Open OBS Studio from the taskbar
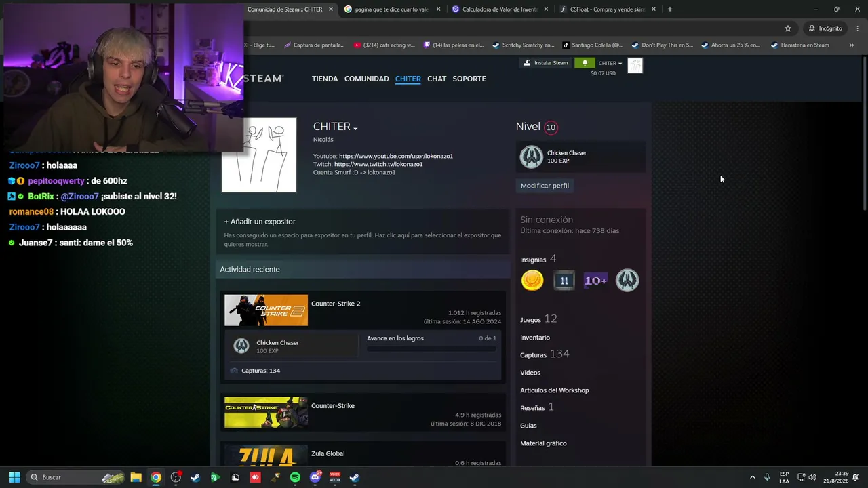The width and height of the screenshot is (868, 488). pyautogui.click(x=176, y=477)
